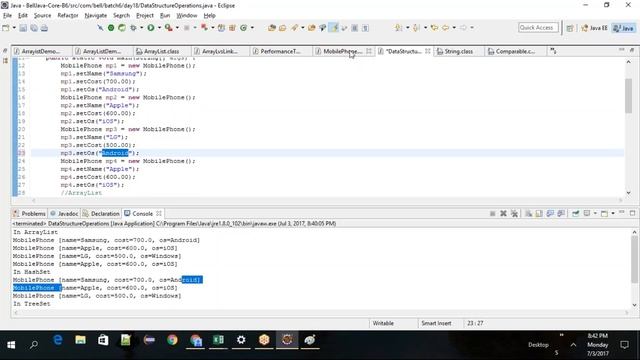Click the Open Perspective icon
Screen dimensions: 640x360
(x=570, y=28)
